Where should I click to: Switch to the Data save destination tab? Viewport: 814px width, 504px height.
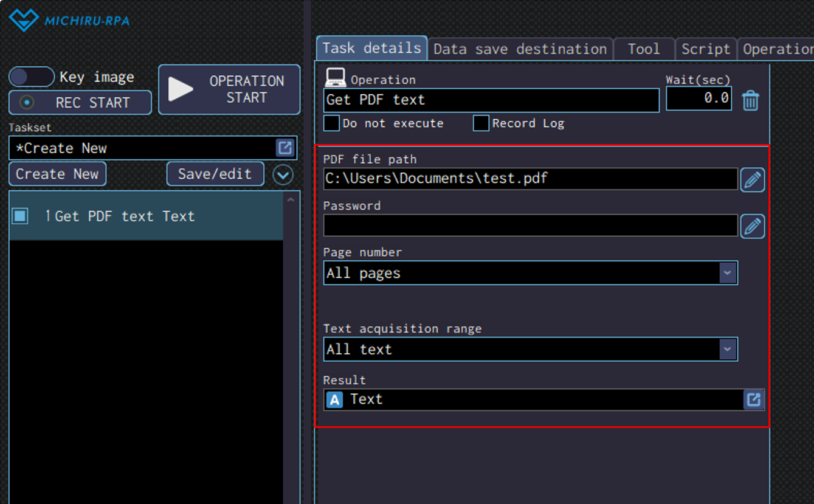coord(520,49)
